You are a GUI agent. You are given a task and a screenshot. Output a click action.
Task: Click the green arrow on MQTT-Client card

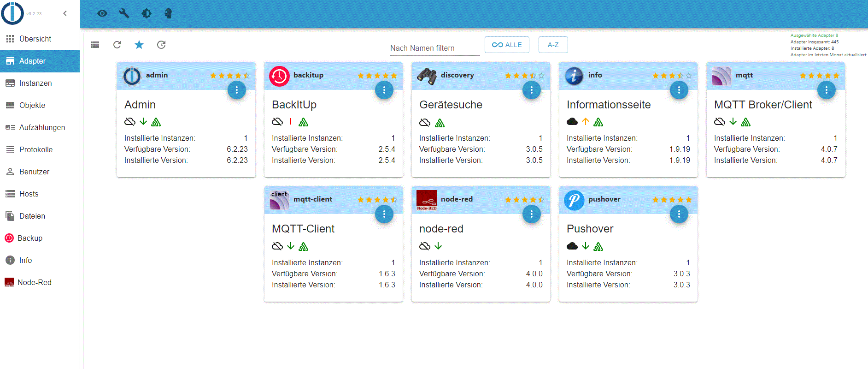pyautogui.click(x=291, y=246)
